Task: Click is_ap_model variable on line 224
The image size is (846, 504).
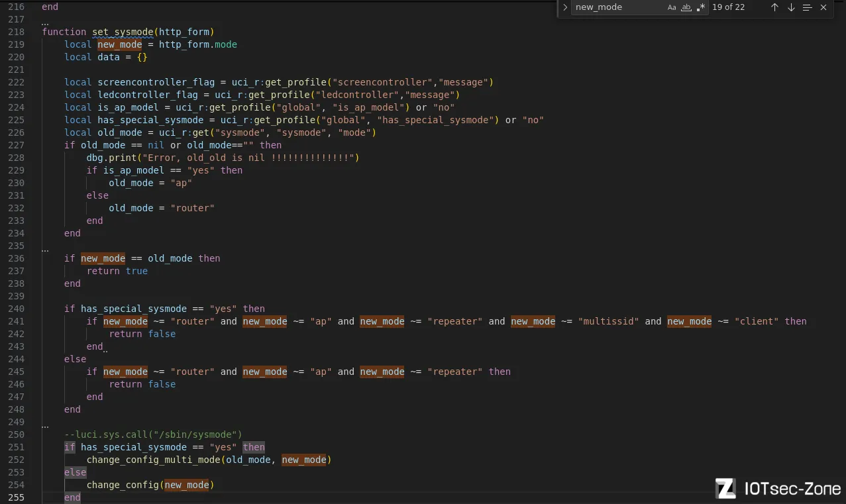Action: click(128, 107)
